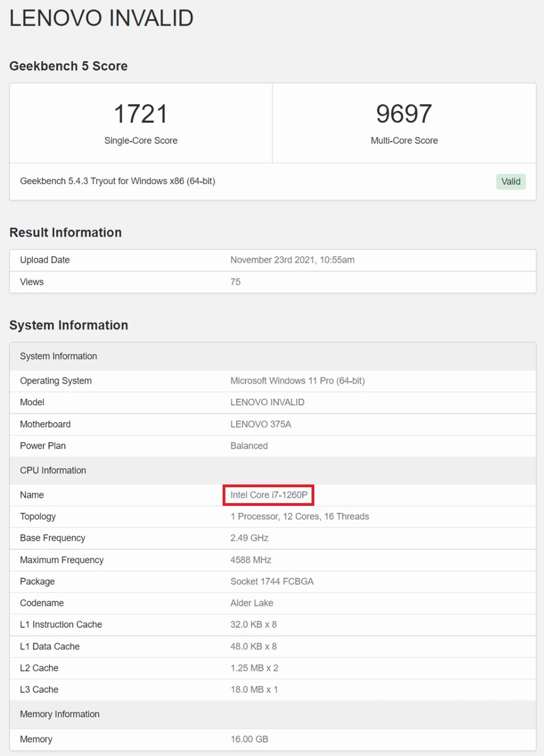Click the LENOVO 375A motherboard value
Image resolution: width=544 pixels, height=756 pixels.
(x=261, y=424)
